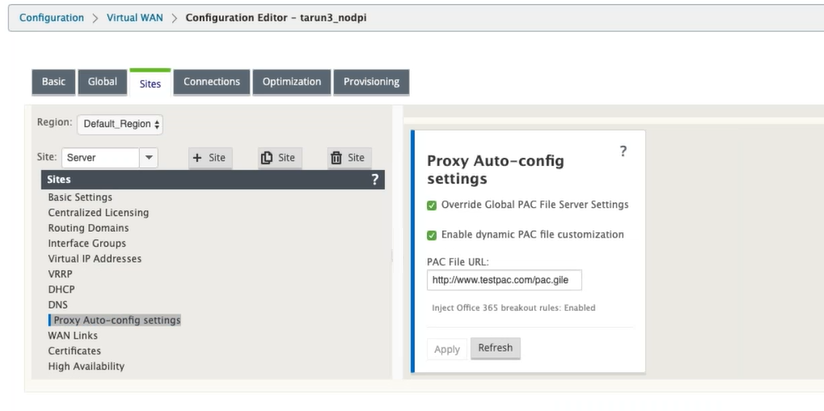Toggle Enable dynamic PAC file customization

[431, 235]
